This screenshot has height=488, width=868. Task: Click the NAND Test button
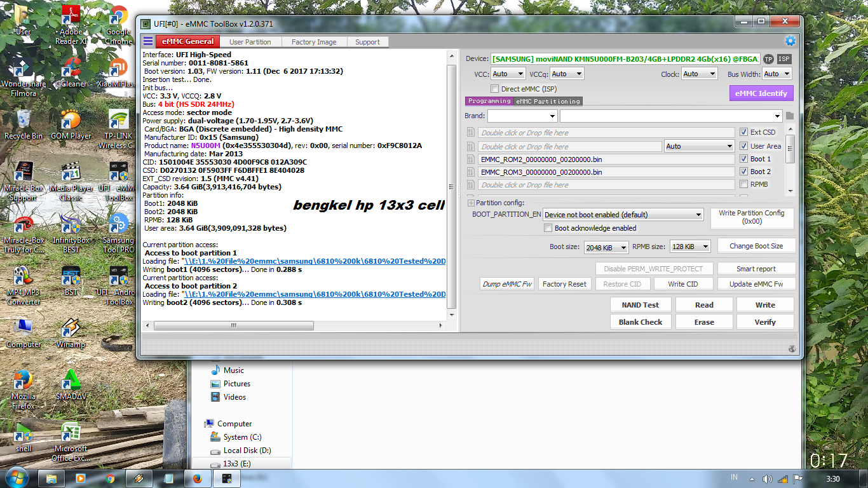640,305
